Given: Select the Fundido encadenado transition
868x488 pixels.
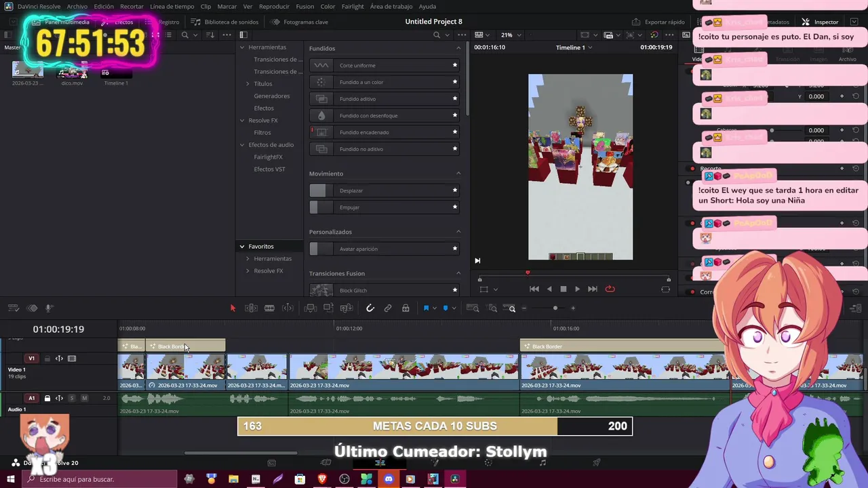Looking at the screenshot, I should click(385, 132).
